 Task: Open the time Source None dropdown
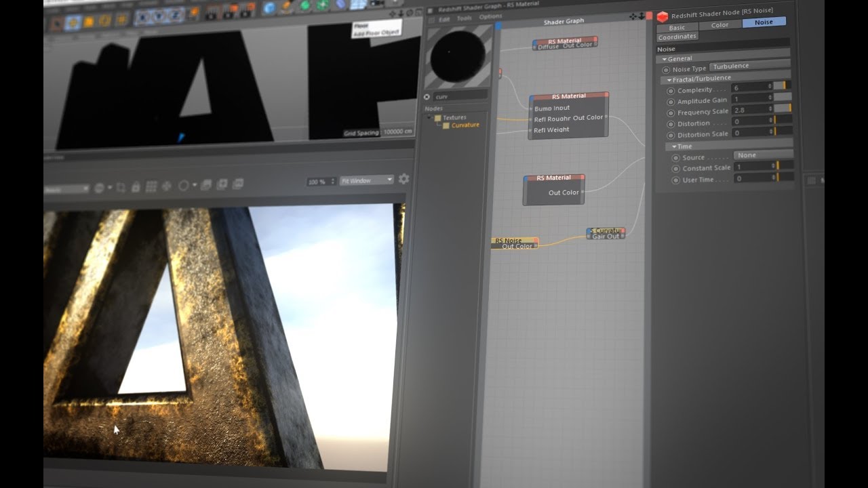click(x=764, y=155)
